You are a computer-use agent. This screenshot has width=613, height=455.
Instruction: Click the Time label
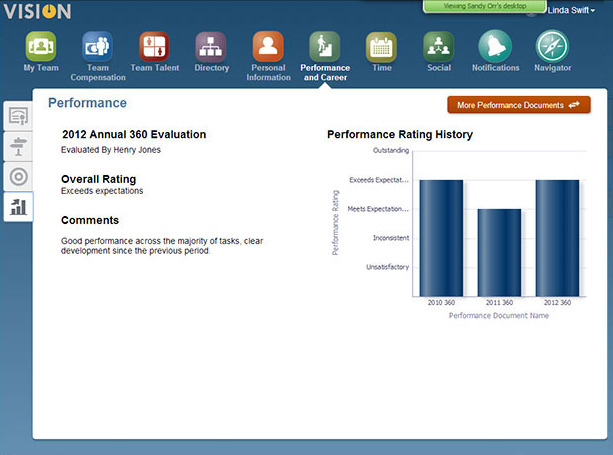[382, 68]
